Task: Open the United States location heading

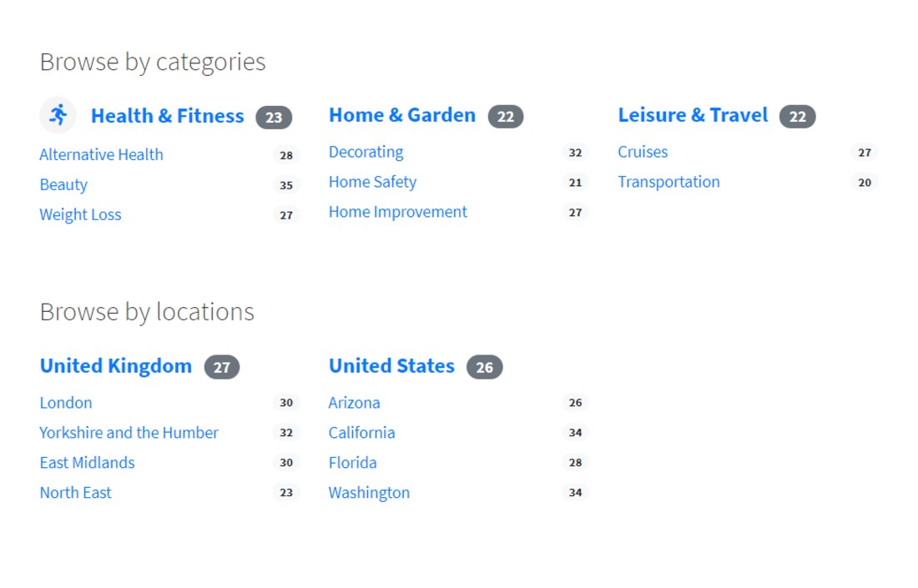Action: tap(391, 365)
